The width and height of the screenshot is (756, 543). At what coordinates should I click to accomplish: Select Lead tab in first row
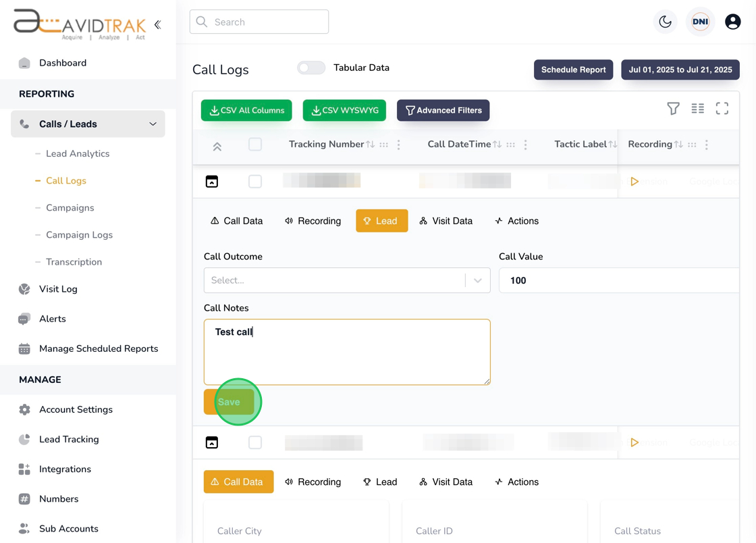(x=382, y=221)
